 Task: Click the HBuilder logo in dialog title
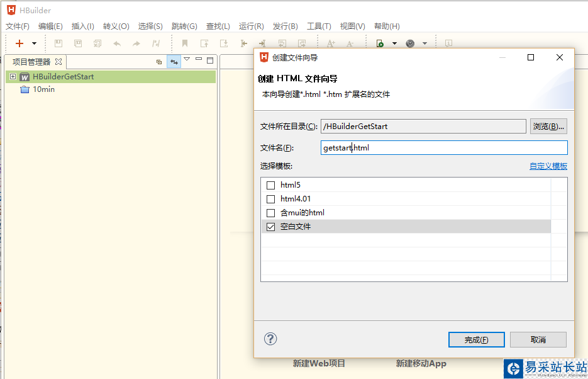coord(264,57)
